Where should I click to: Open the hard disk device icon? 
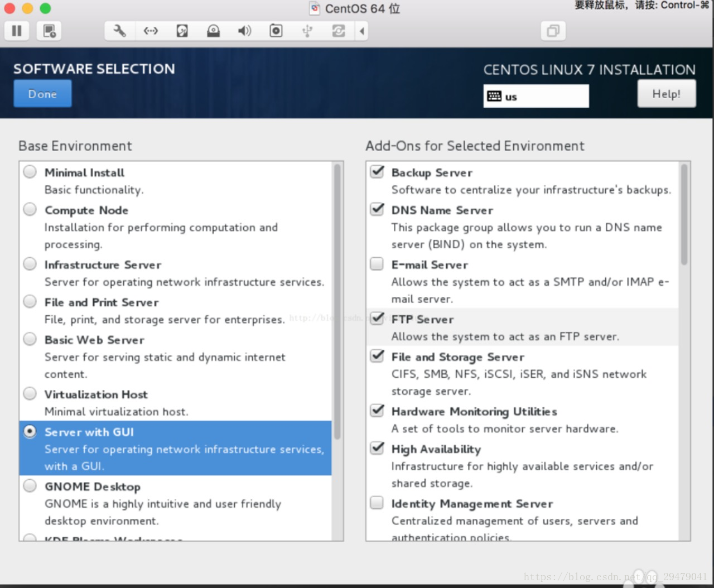[x=182, y=31]
